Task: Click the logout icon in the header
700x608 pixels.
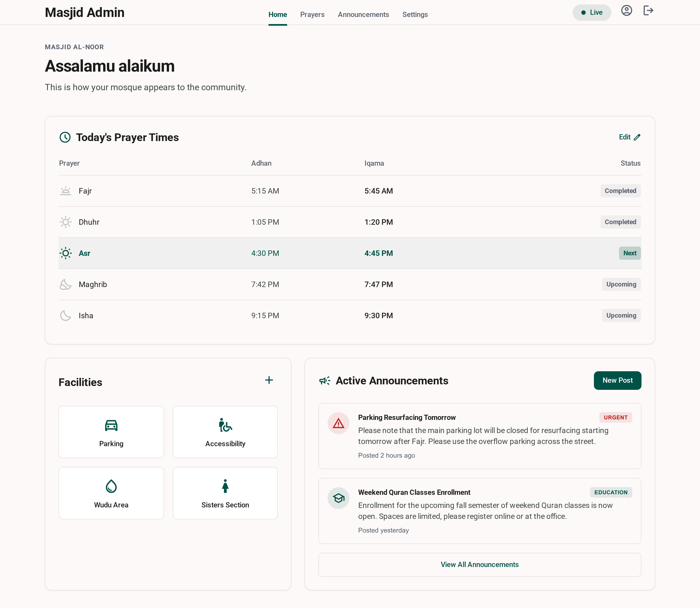Action: coord(648,10)
